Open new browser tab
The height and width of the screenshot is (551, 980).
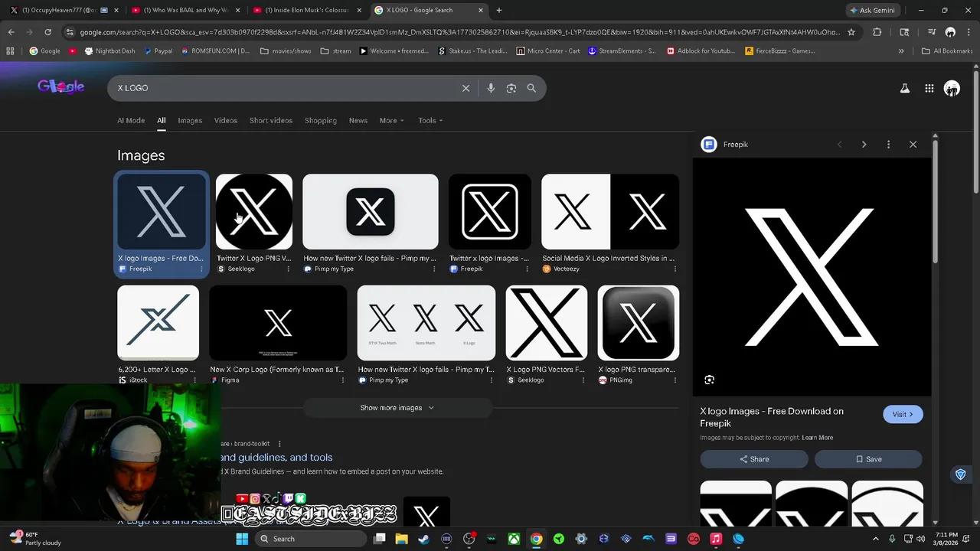point(499,10)
